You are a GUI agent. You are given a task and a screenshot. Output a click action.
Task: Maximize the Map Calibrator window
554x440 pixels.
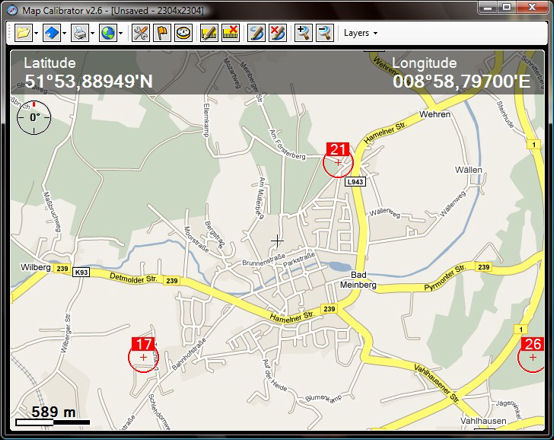507,7
